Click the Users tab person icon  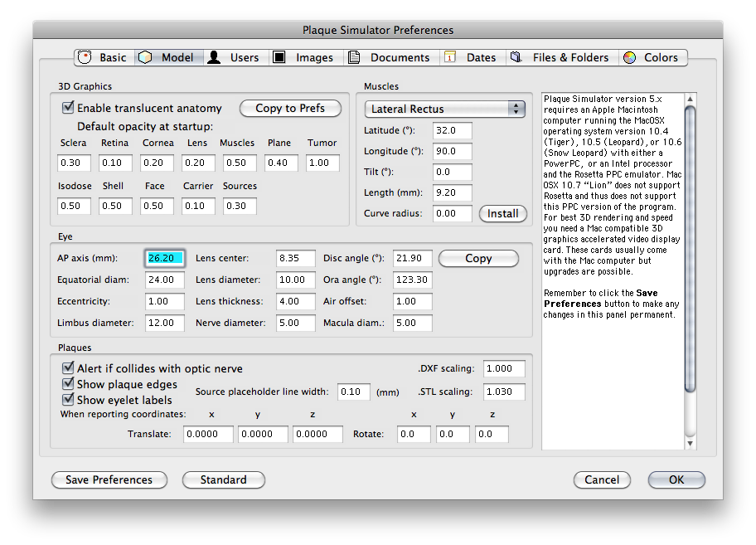(x=214, y=57)
